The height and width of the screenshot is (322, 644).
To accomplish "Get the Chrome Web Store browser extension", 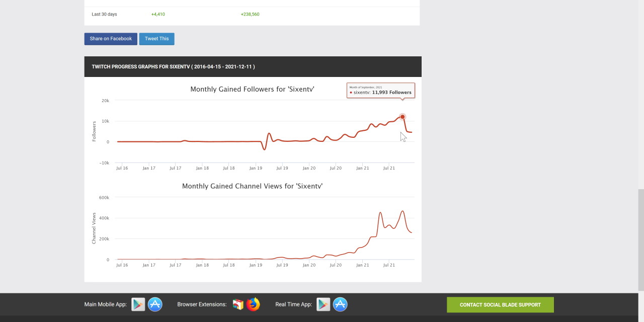I will [x=238, y=304].
